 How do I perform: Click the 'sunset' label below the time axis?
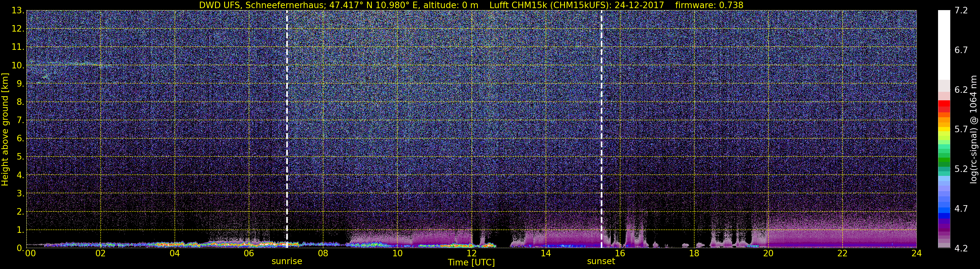tap(601, 262)
